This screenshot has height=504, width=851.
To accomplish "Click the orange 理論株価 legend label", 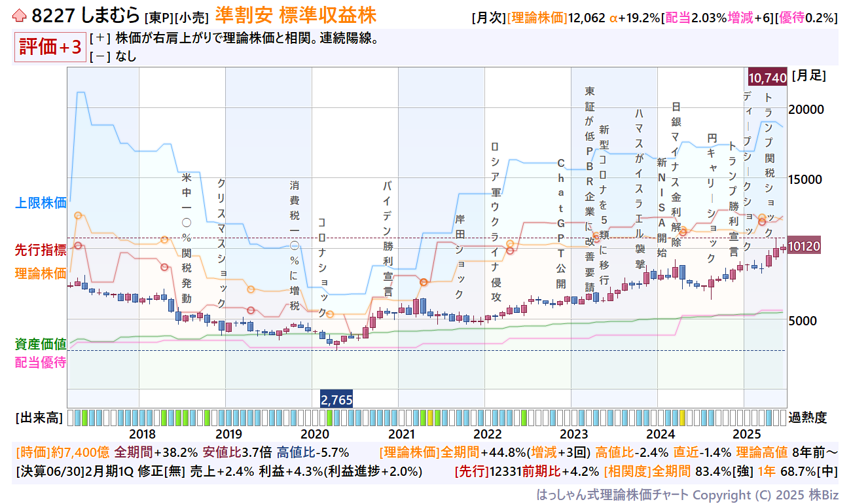I will (41, 273).
